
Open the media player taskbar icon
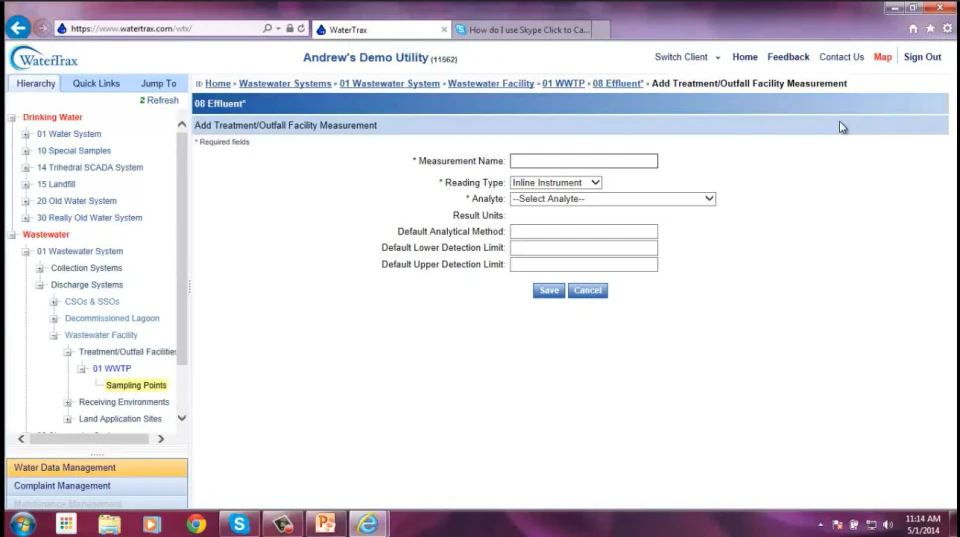152,524
